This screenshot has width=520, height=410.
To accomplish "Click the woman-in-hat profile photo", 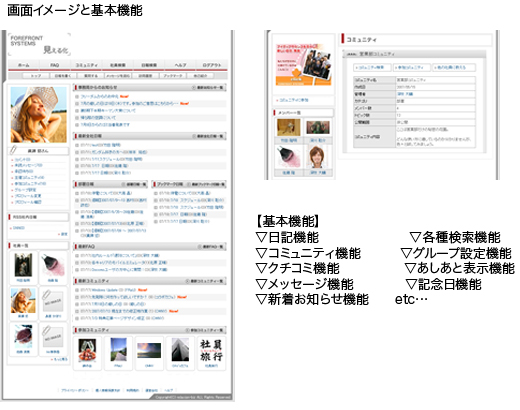I will pos(39,115).
